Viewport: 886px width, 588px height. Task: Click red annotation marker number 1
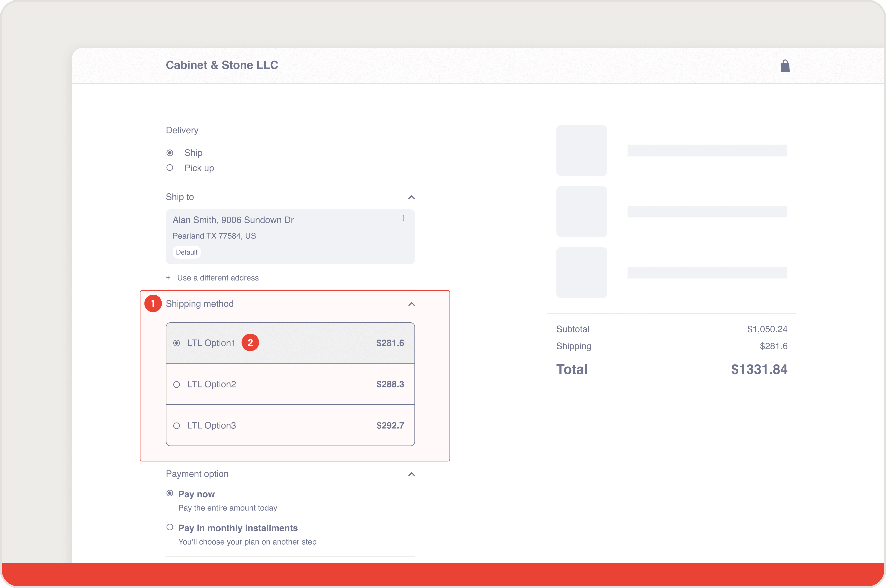[153, 303]
